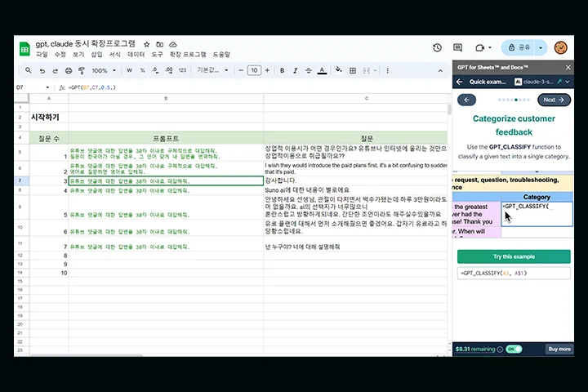The image size is (588, 392).
Task: Increase decimal places
Action: [x=169, y=70]
